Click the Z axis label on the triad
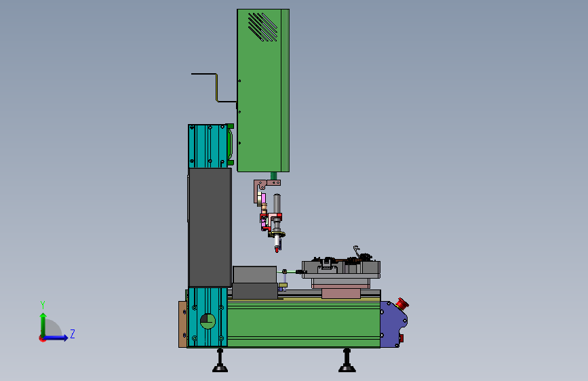 pos(73,334)
